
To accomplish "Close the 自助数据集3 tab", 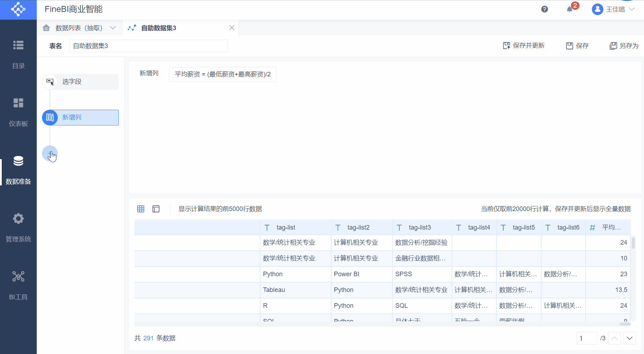I will point(232,28).
